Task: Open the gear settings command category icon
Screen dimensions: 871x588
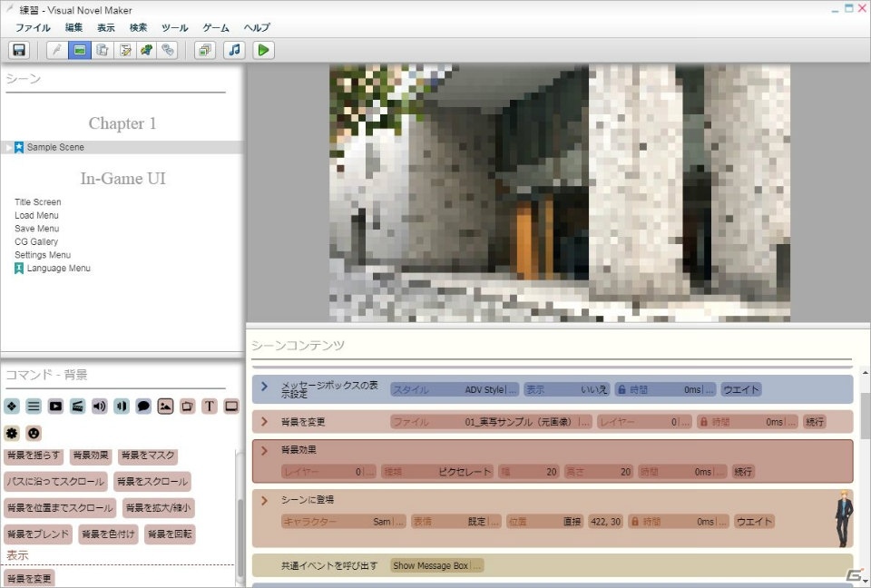Action: click(x=12, y=433)
